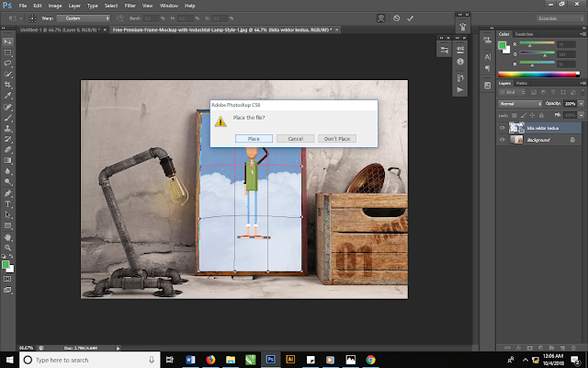Select the Lasso tool
588x368 pixels.
pyautogui.click(x=8, y=63)
